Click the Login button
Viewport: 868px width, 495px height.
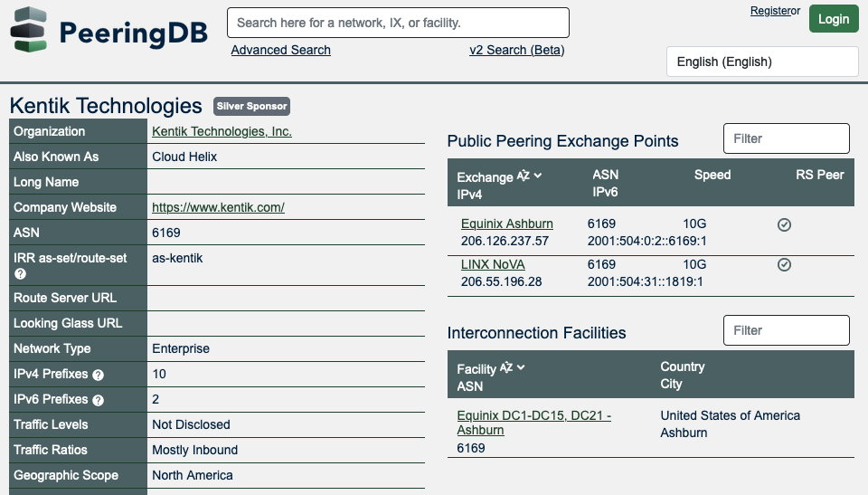click(x=834, y=19)
